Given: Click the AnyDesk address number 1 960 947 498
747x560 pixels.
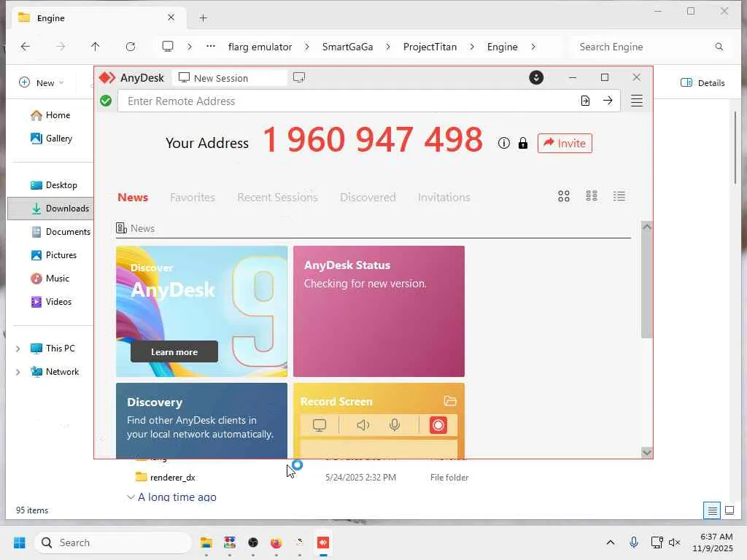Looking at the screenshot, I should click(373, 139).
